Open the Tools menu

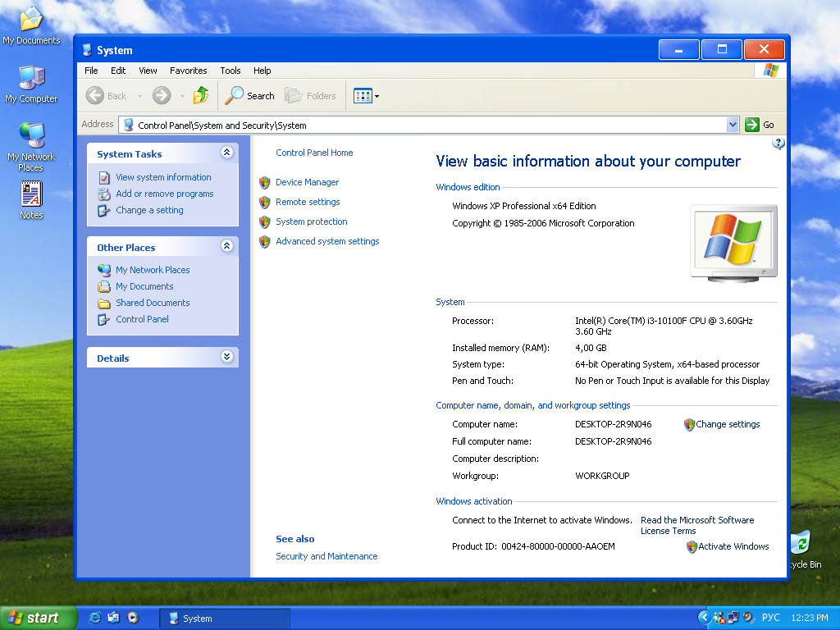[x=231, y=71]
